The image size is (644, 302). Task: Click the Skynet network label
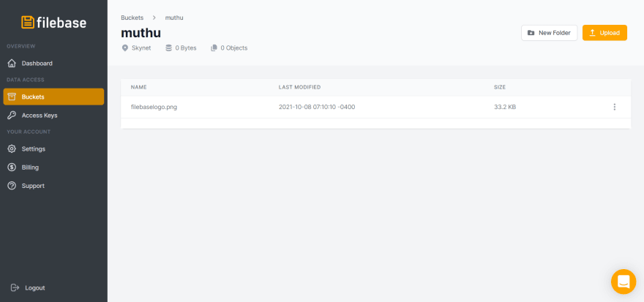tap(141, 48)
